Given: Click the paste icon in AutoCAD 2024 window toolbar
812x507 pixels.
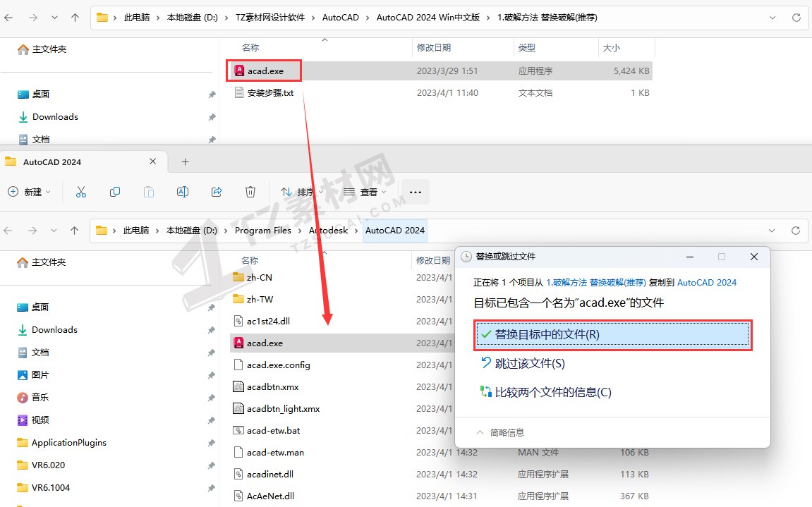Looking at the screenshot, I should [x=149, y=192].
